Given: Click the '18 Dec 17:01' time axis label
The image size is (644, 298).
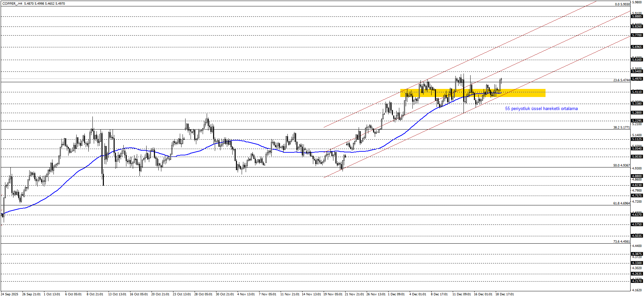Looking at the screenshot, I should pos(505,294).
